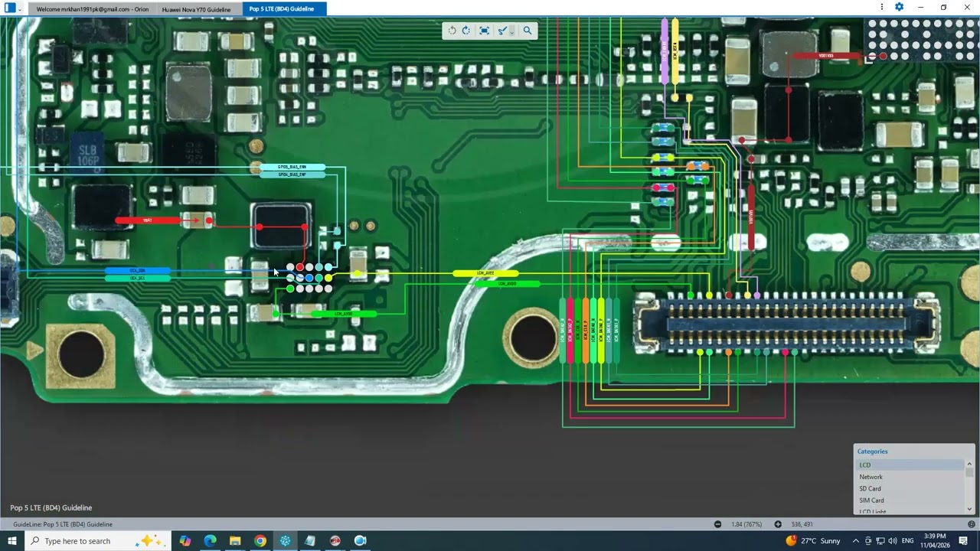This screenshot has width=980, height=551.
Task: Select the trace line drawing tool
Action: 501,31
